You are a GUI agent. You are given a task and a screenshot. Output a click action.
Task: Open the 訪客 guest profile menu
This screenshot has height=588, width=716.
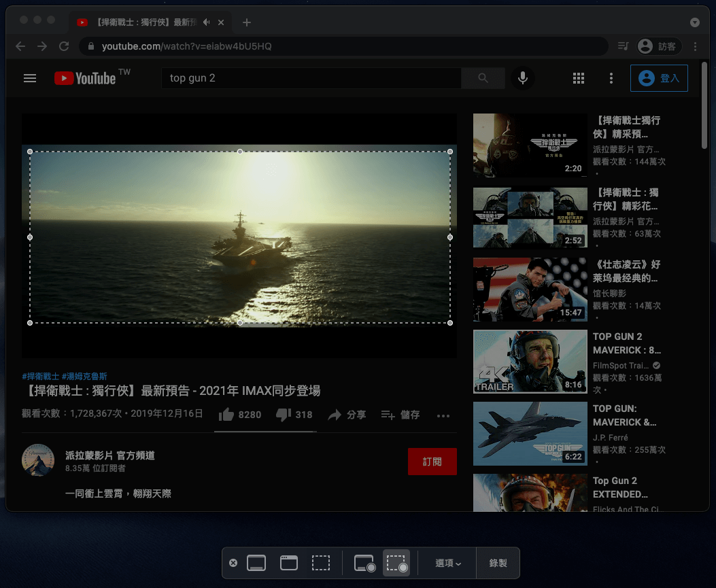(659, 46)
